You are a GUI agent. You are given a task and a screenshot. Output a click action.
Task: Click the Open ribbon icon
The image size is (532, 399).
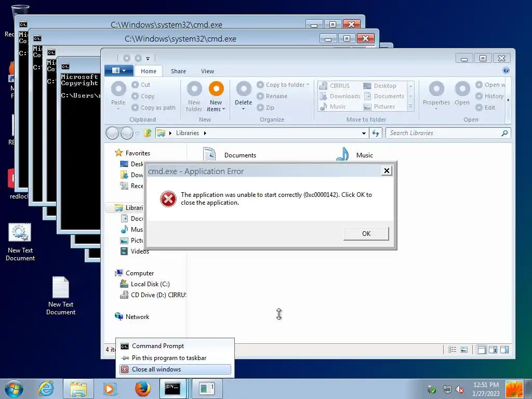[x=462, y=89]
